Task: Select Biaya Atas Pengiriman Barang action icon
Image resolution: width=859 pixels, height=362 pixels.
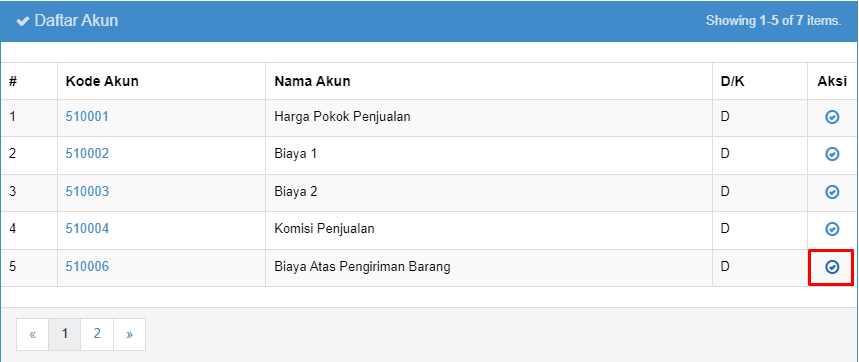Action: [832, 267]
